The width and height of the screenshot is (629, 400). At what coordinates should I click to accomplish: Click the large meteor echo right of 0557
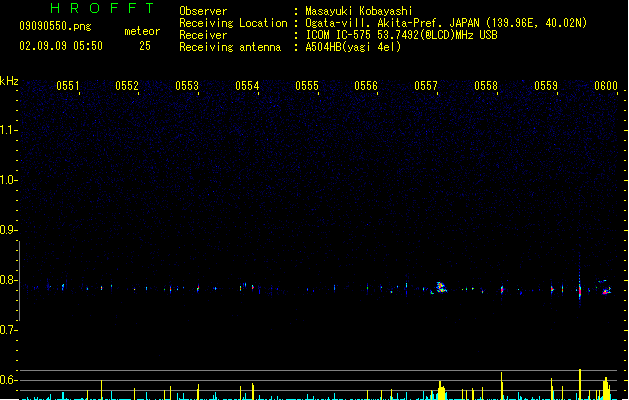(x=441, y=287)
